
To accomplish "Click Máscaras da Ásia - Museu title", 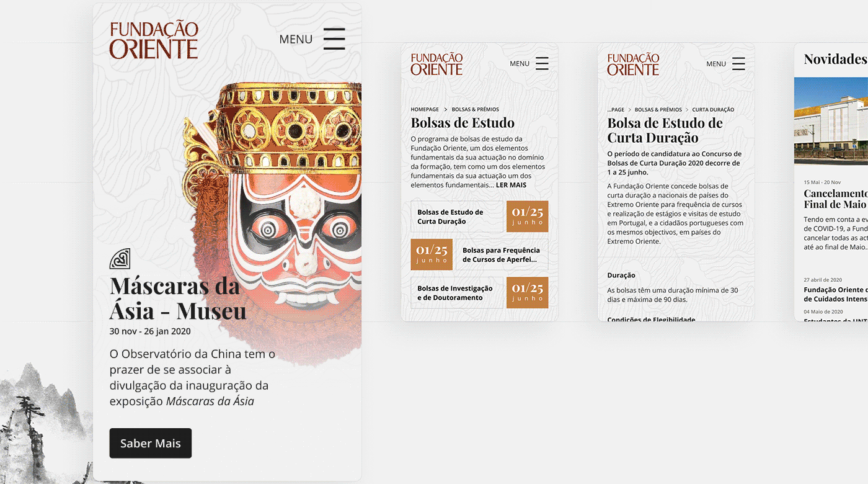I will pos(178,298).
